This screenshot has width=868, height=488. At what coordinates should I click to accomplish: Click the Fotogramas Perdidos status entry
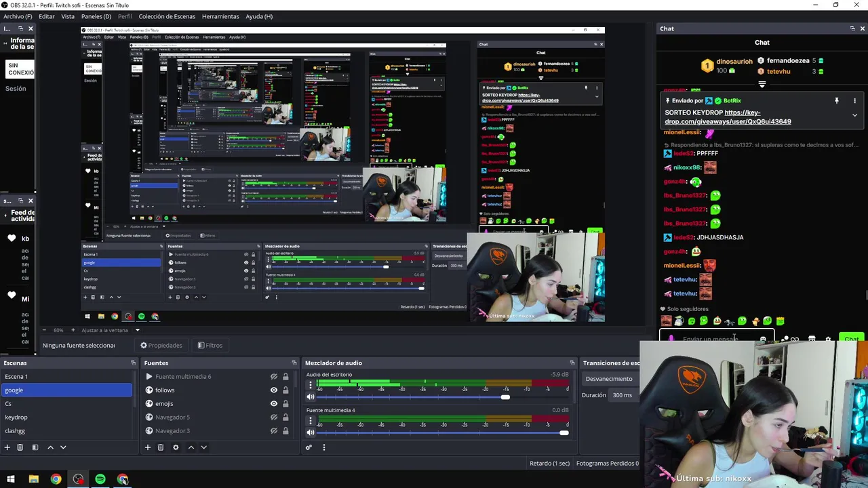click(x=608, y=464)
